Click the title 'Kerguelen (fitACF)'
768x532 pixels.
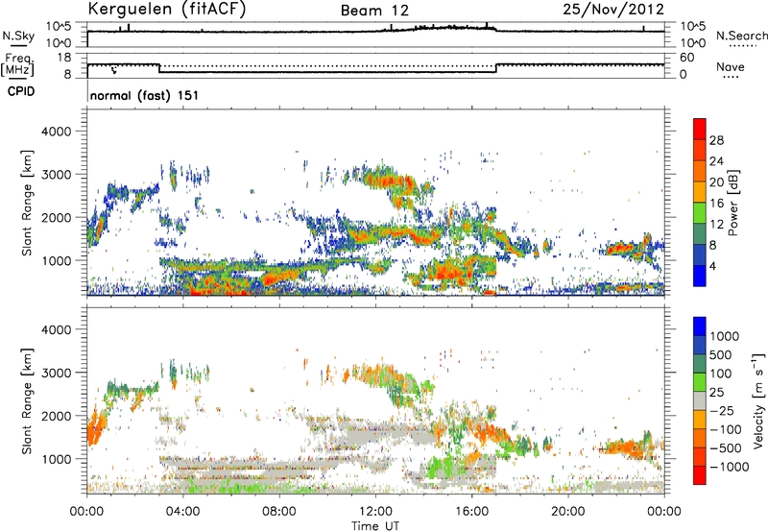(167, 10)
